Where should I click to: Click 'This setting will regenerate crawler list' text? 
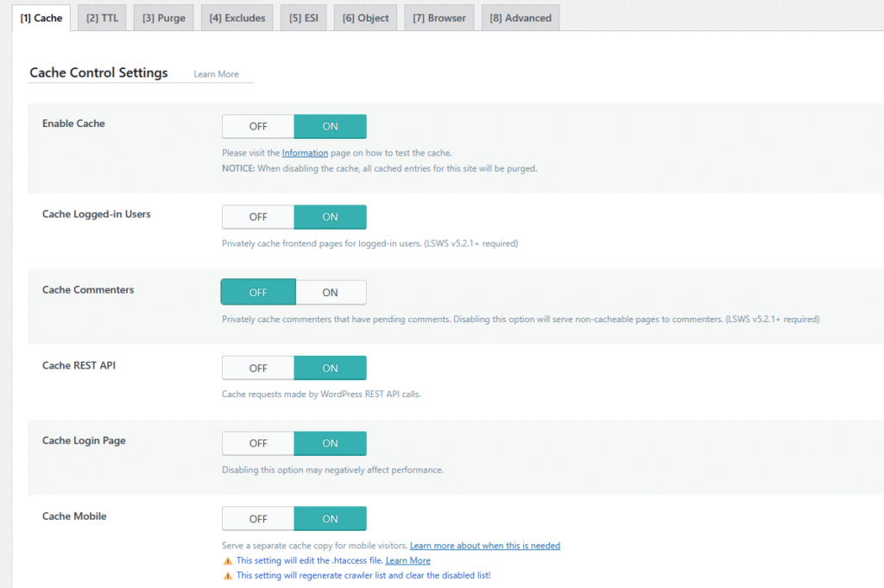click(x=363, y=576)
